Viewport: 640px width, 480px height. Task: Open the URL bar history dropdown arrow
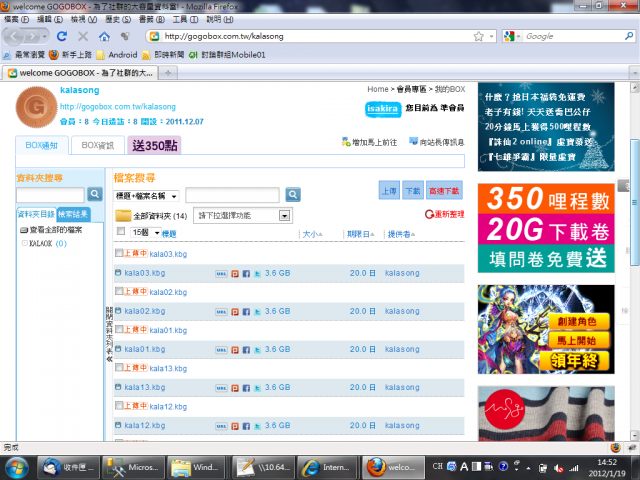click(491, 36)
